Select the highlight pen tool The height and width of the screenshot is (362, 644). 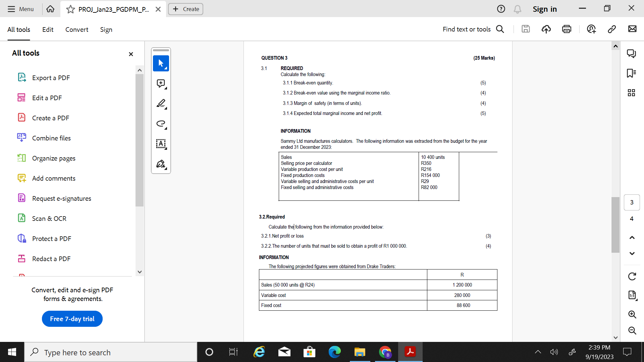pos(161,104)
